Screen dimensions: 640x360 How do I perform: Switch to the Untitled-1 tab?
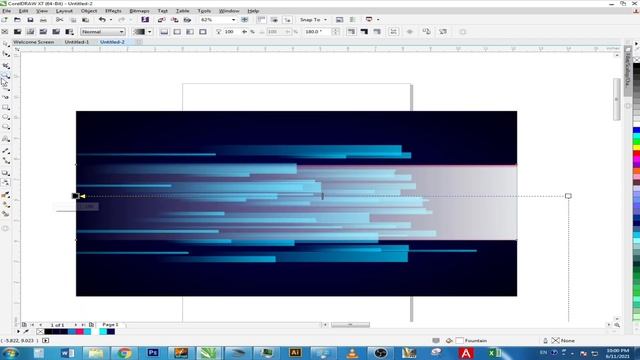77,42
